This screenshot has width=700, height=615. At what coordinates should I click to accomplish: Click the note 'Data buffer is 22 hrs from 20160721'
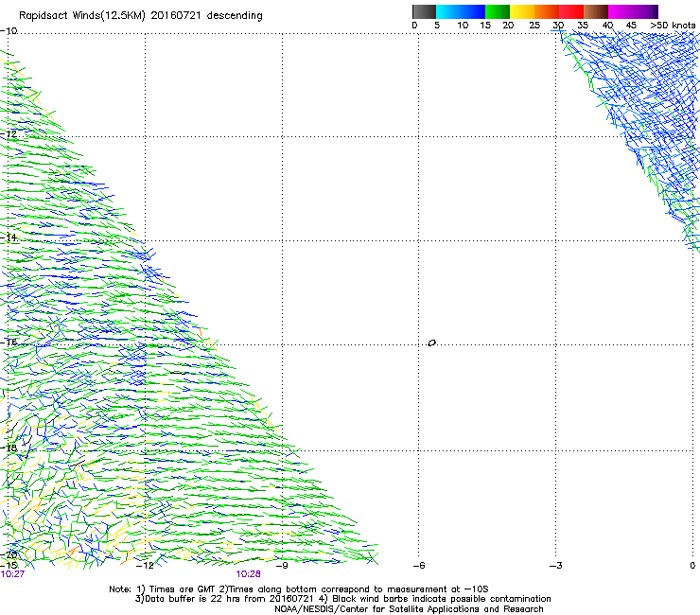point(224,599)
